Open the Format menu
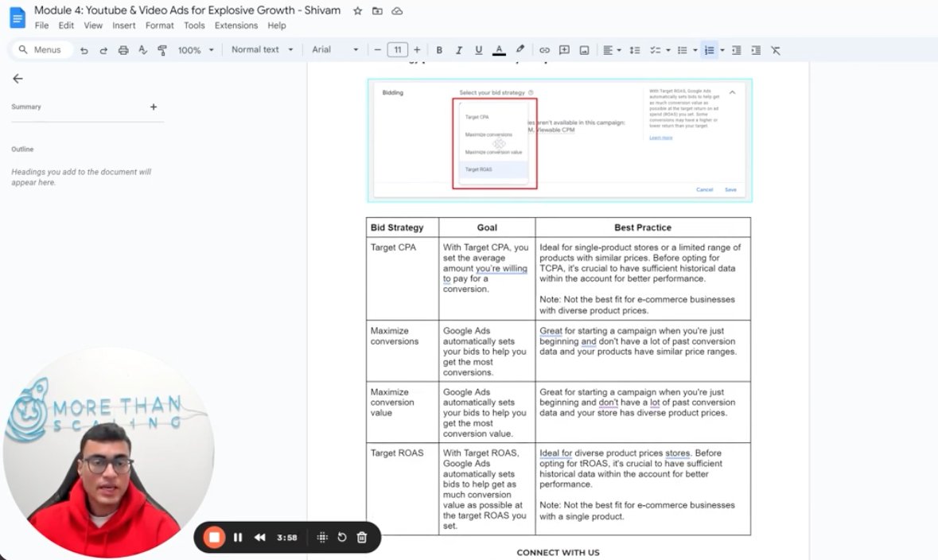The image size is (938, 560). point(160,25)
